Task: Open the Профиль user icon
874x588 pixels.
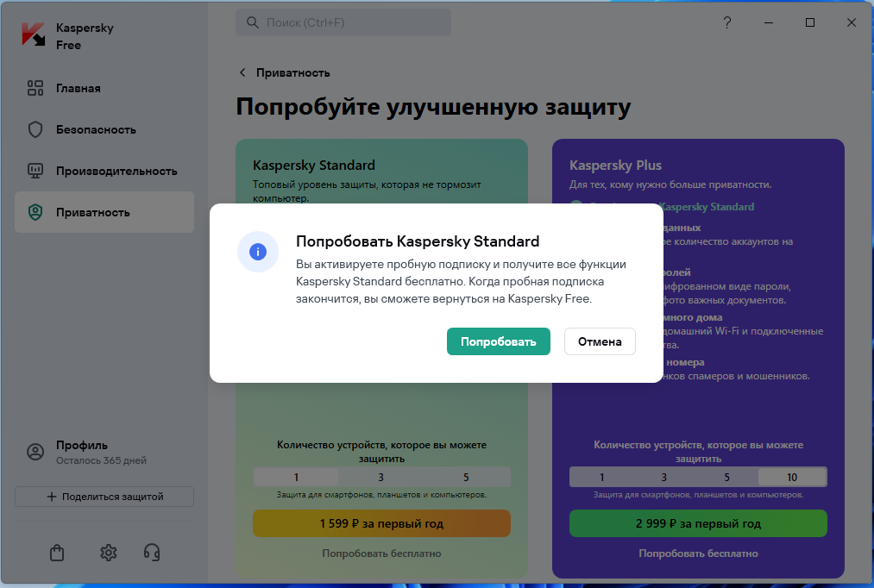Action: coord(35,452)
